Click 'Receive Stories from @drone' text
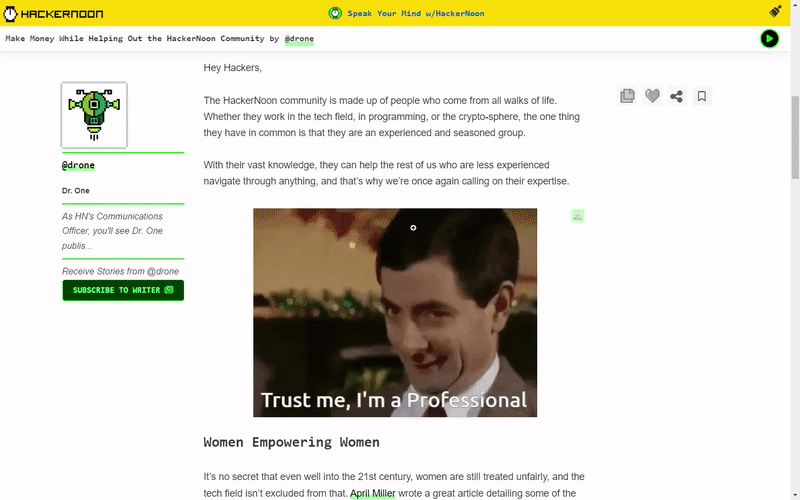Screen dimensions: 800x500 coord(120,271)
